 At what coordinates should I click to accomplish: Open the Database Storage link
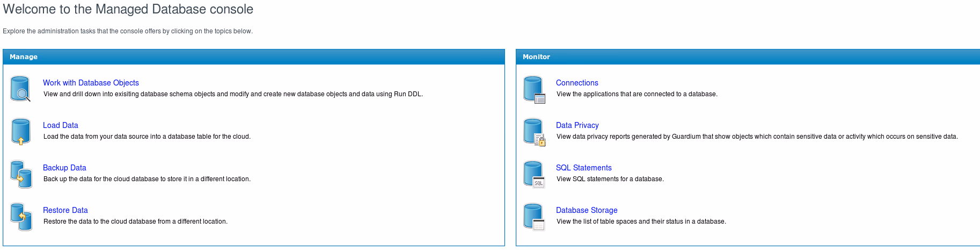coord(587,210)
